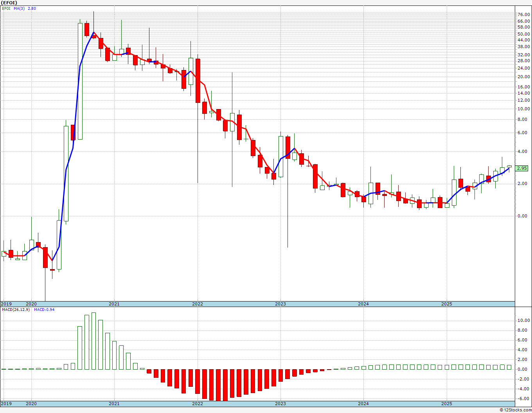532x413 pixels.
Task: Click the 12.00 price axis label
Action: [523, 101]
